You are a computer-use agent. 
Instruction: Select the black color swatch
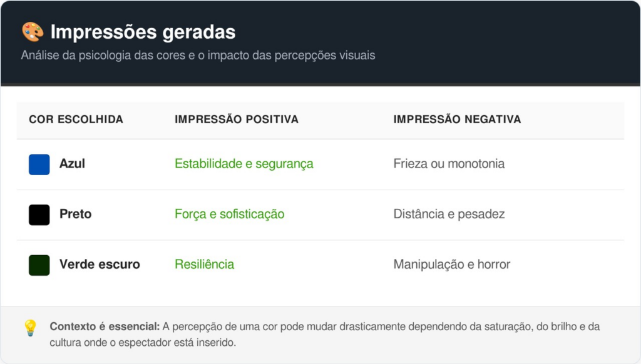(39, 215)
